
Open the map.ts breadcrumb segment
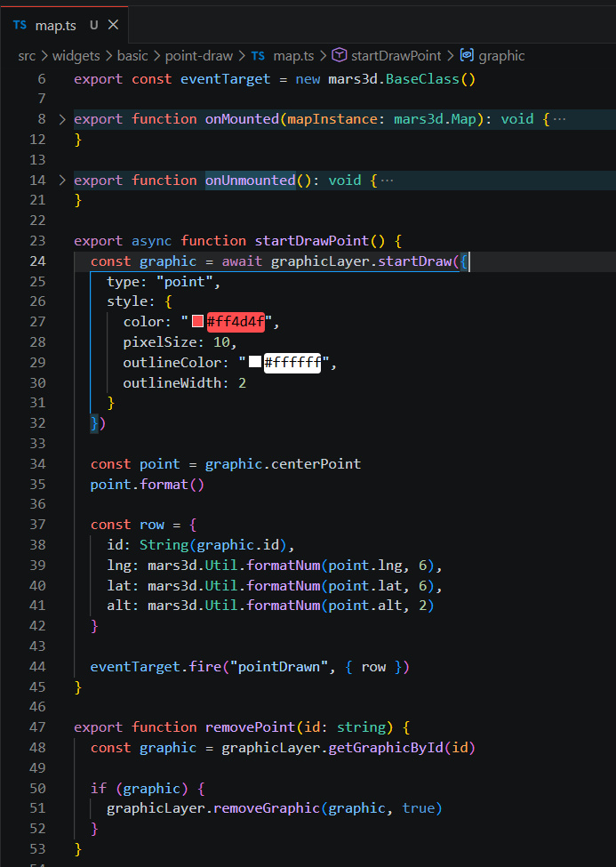coord(293,56)
